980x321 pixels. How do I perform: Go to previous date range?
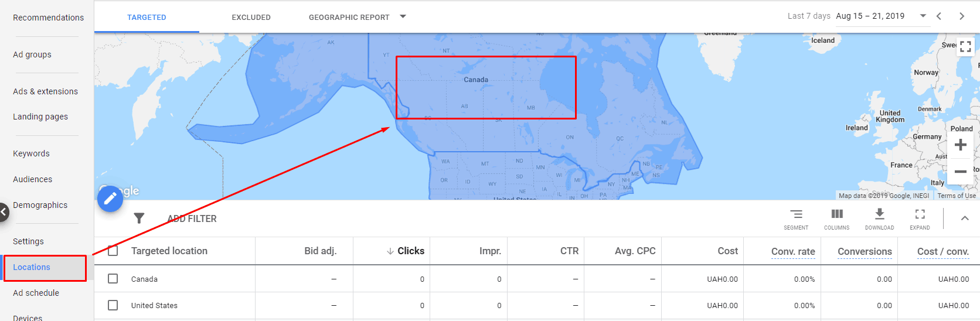939,16
